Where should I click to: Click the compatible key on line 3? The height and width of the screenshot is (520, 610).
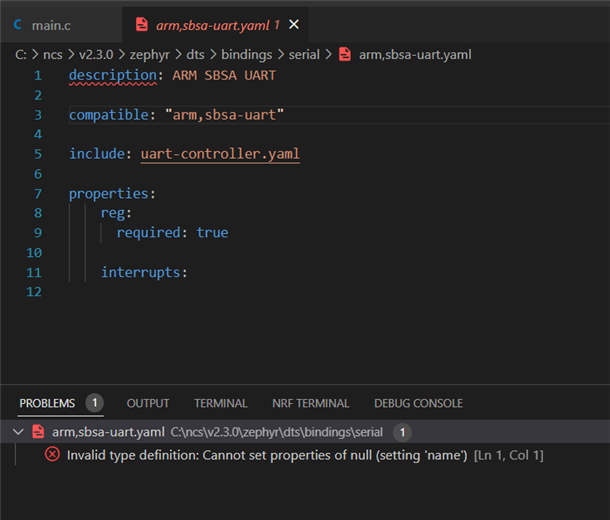[109, 115]
